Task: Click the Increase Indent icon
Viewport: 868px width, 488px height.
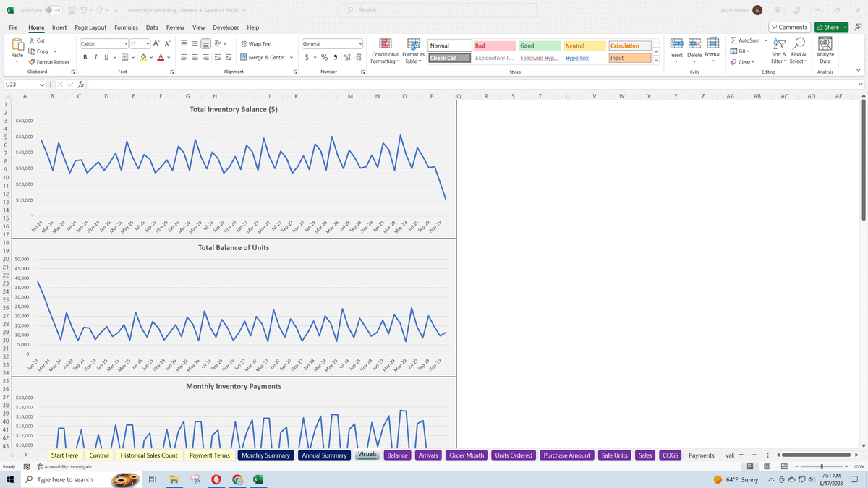Action: tap(229, 57)
